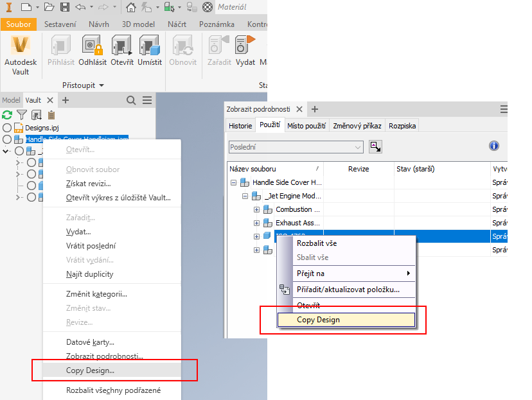Expand the Combustion ... tree node

click(256, 209)
